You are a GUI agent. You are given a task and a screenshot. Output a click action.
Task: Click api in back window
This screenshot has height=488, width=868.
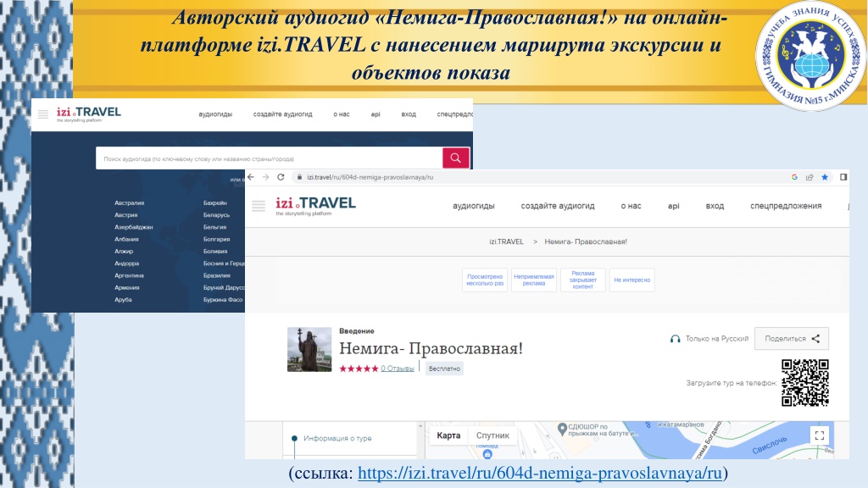[x=376, y=114]
